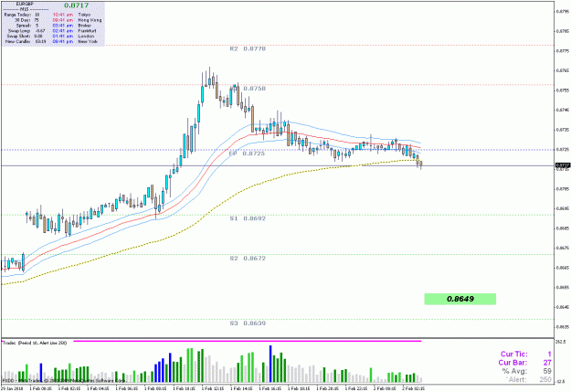Image resolution: width=571 pixels, height=392 pixels.
Task: Select the S3 0.8639 support label
Action: point(248,323)
